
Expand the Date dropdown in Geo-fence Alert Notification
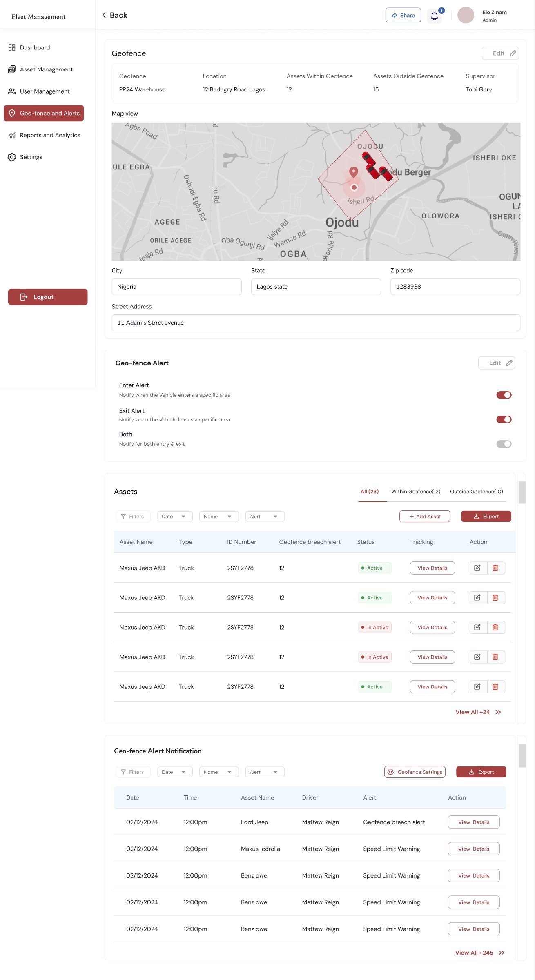coord(175,772)
